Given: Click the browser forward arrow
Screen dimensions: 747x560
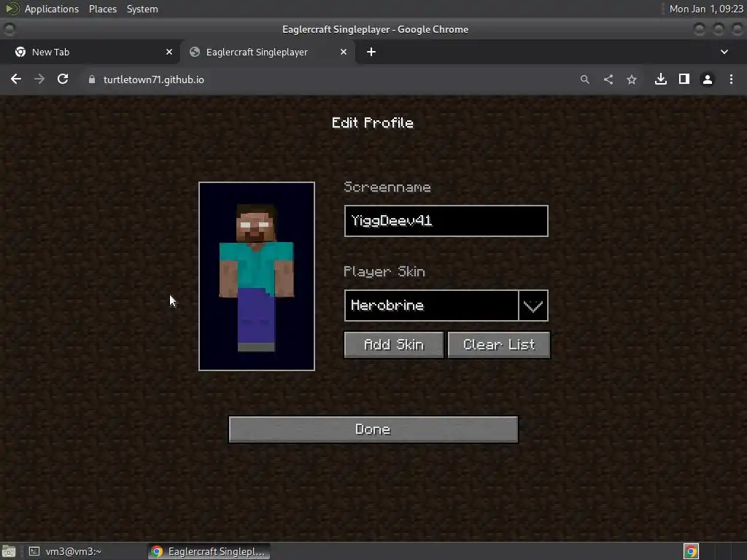Looking at the screenshot, I should [39, 79].
